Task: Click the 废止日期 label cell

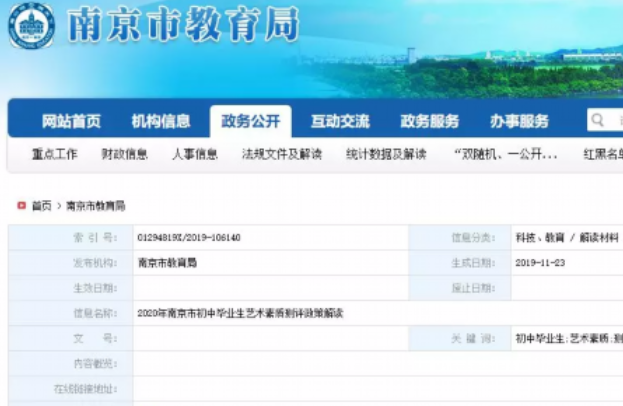Action: point(460,288)
